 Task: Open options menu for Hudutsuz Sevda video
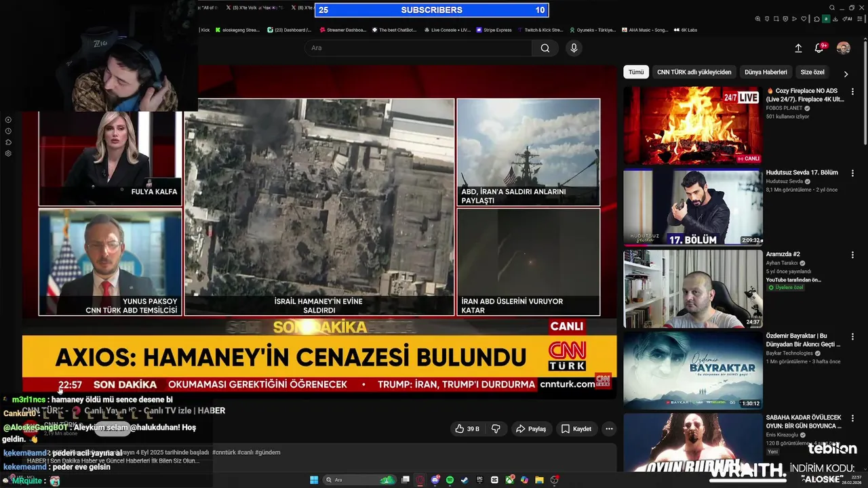pyautogui.click(x=853, y=174)
